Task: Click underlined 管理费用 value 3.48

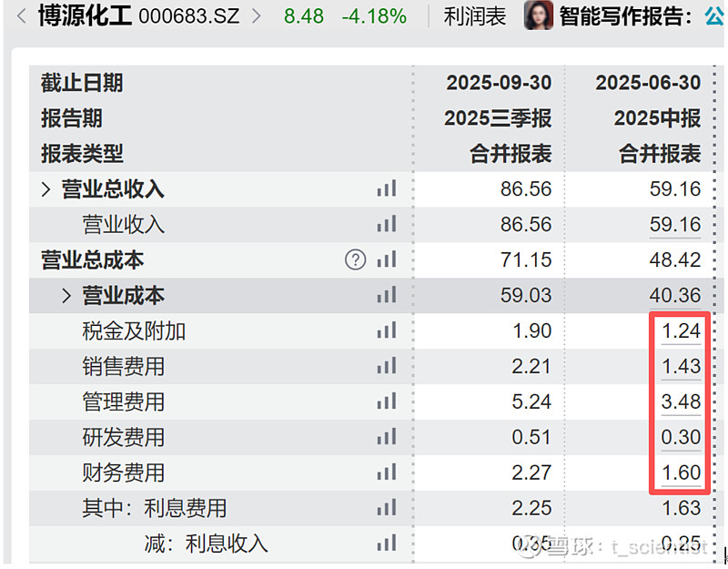Action: tap(681, 401)
